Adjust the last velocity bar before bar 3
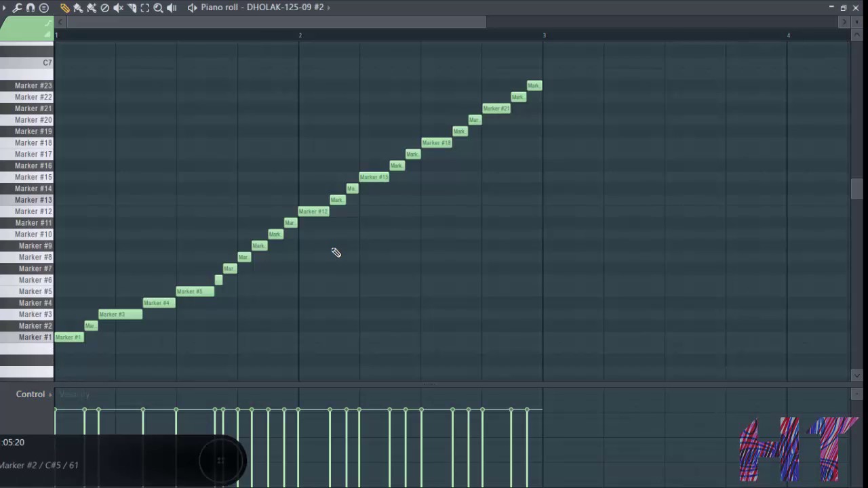Screen dimensions: 868x488 pos(527,447)
